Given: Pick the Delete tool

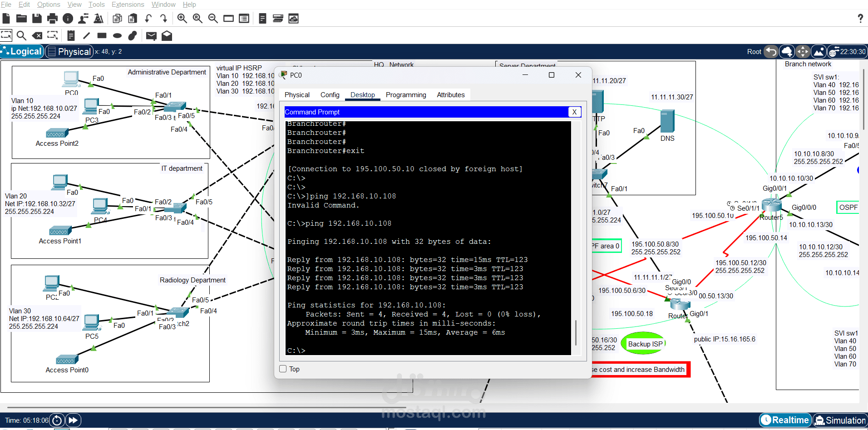Looking at the screenshot, I should pyautogui.click(x=37, y=35).
